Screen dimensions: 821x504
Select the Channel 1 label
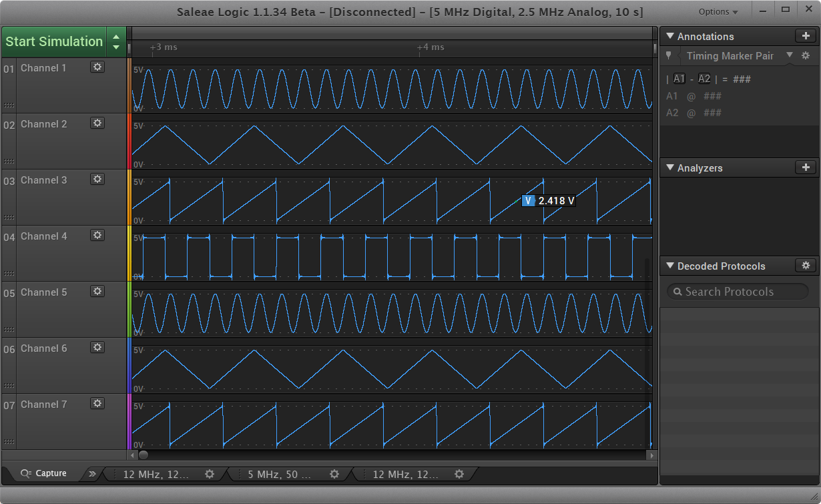(x=43, y=67)
